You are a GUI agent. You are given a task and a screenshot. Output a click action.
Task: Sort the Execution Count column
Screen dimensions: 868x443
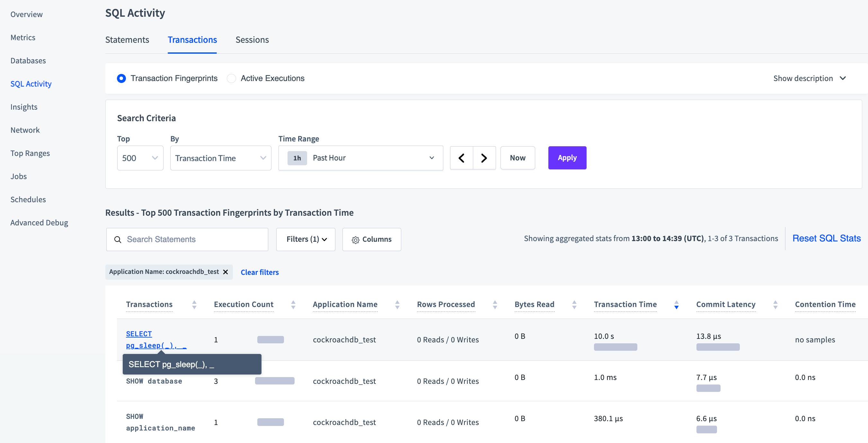[x=294, y=304]
